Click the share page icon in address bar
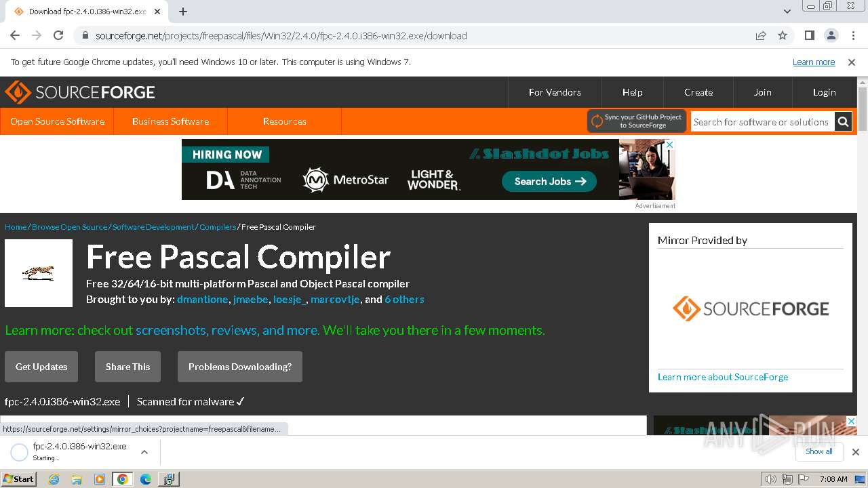The height and width of the screenshot is (488, 868). 761,35
